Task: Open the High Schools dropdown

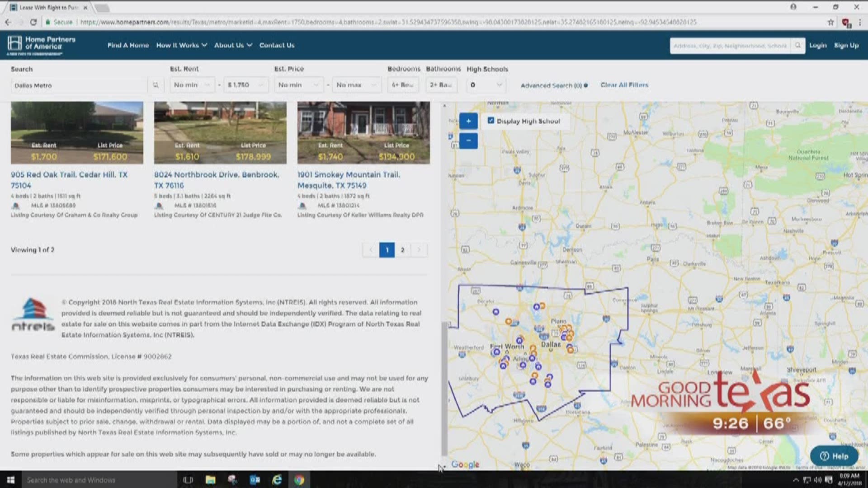Action: (x=486, y=85)
